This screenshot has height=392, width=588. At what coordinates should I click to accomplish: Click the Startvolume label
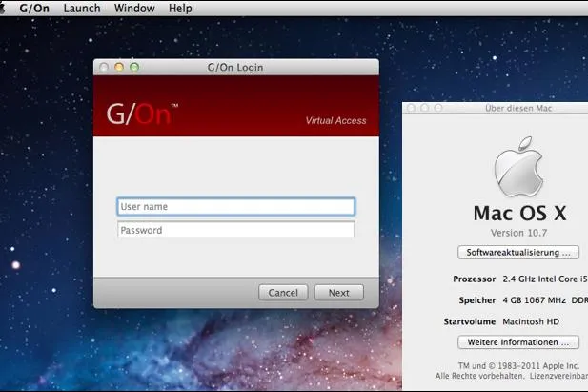[470, 321]
